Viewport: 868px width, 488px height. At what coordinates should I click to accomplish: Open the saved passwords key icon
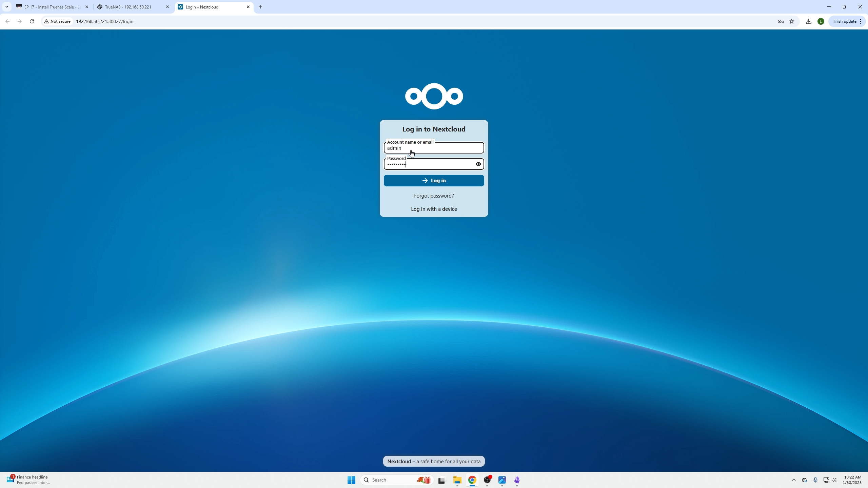(x=781, y=21)
